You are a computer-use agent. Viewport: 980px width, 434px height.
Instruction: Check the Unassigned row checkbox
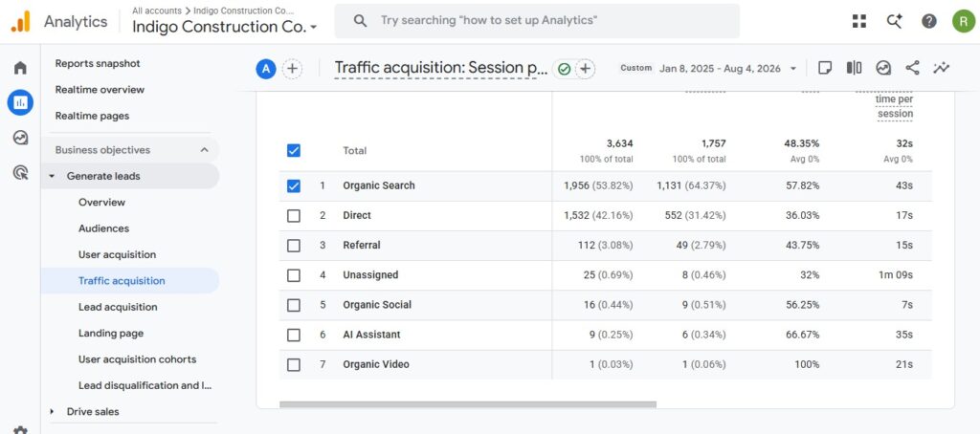(x=293, y=275)
